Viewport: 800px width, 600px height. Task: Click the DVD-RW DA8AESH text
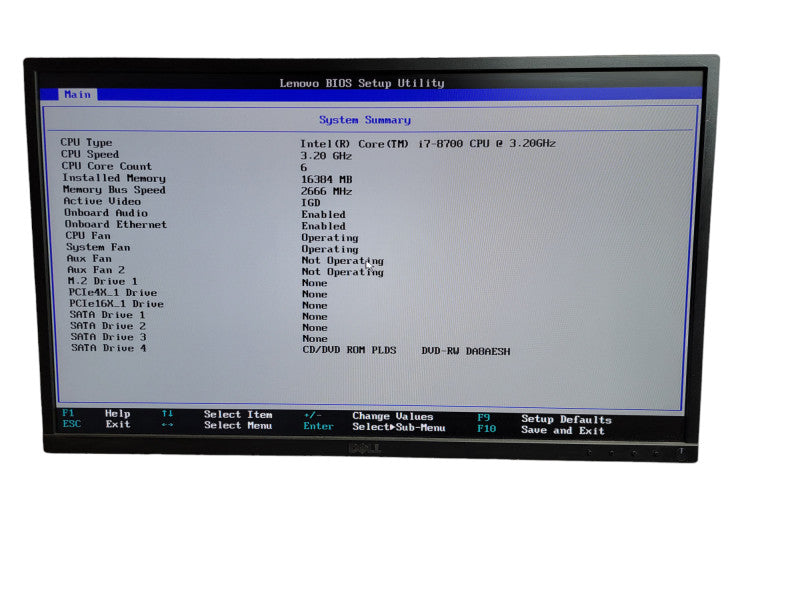(x=466, y=351)
